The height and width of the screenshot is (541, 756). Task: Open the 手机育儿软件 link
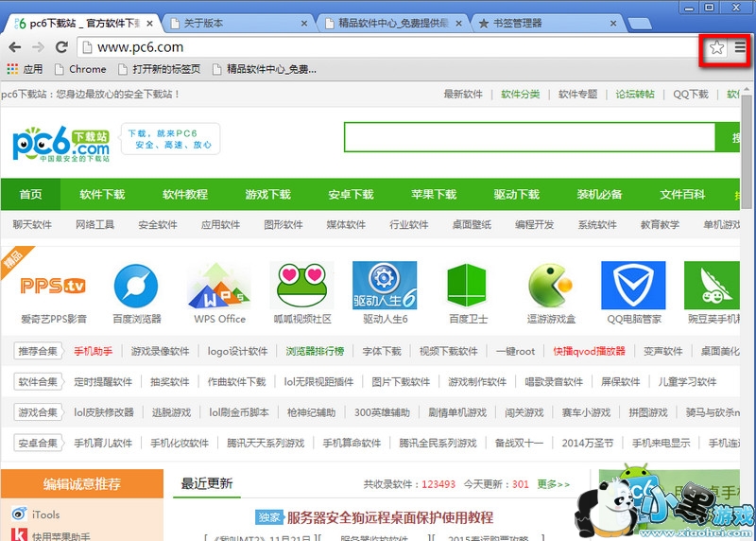tap(103, 443)
